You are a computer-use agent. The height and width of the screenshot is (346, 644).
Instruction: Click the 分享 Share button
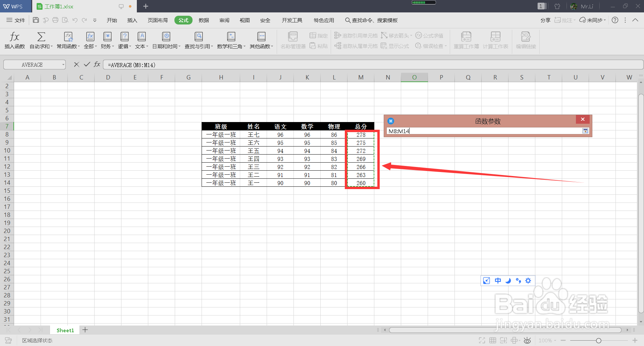tap(545, 20)
